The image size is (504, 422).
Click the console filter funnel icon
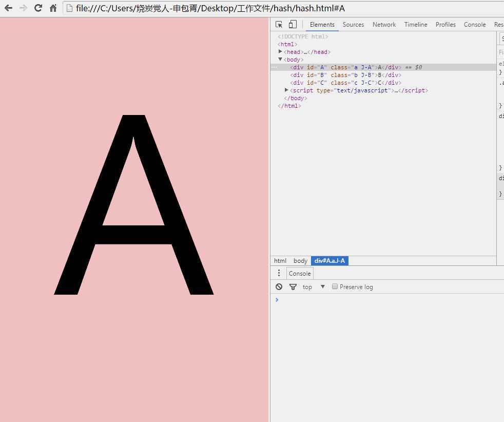293,286
